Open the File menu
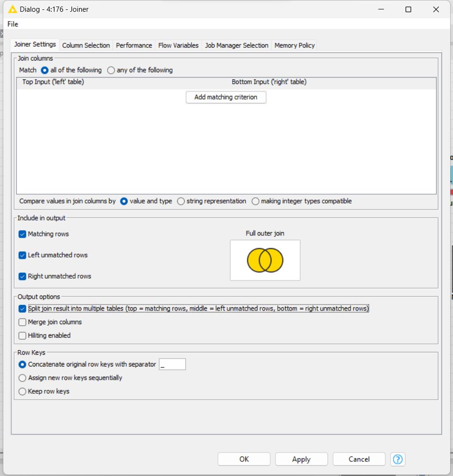 [x=13, y=24]
